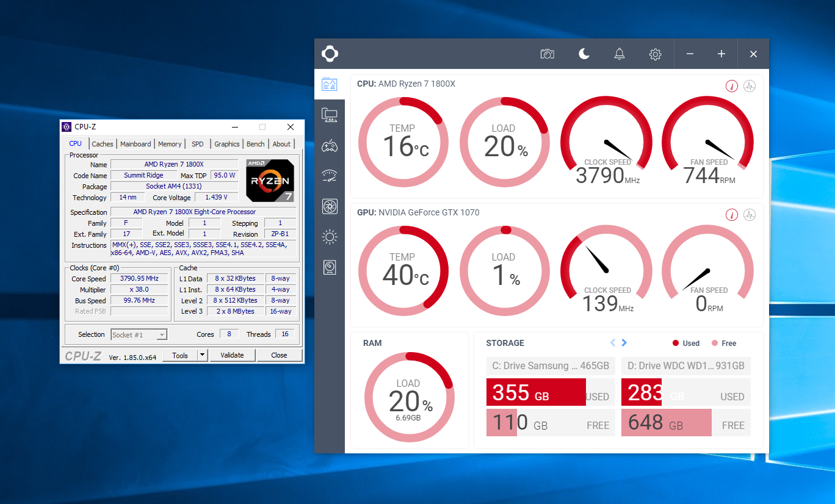Viewport: 835px width, 504px height.
Task: Click the C: Drive Samsung 465GB header
Action: [x=551, y=366]
